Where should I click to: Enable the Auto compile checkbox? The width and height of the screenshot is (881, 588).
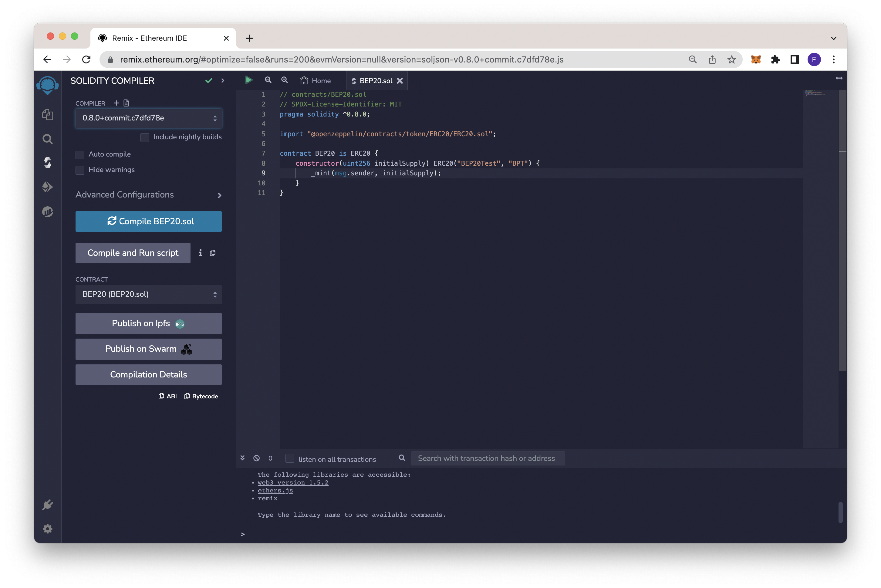tap(80, 154)
